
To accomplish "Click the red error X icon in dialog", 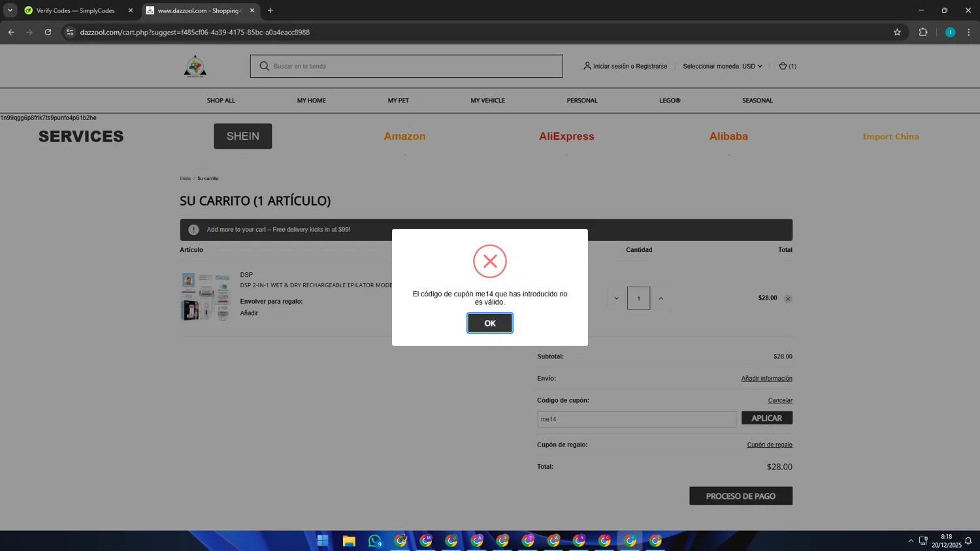I will point(490,261).
